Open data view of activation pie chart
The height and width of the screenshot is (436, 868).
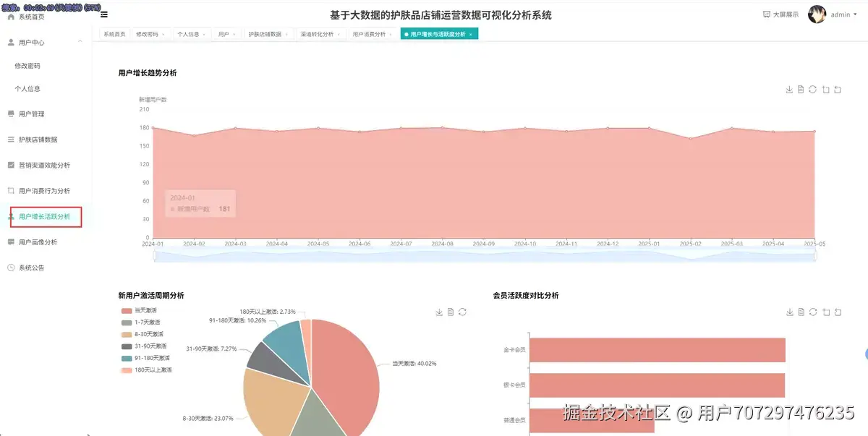[x=451, y=312]
